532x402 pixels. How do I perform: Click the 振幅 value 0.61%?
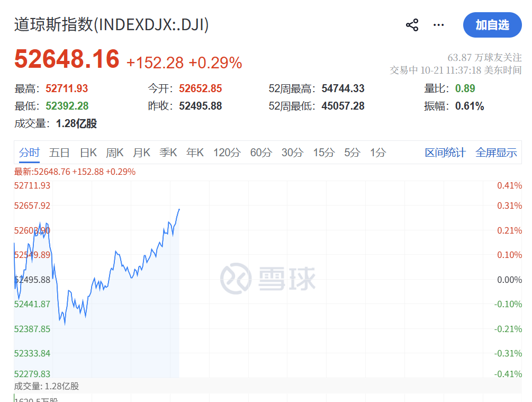point(470,106)
